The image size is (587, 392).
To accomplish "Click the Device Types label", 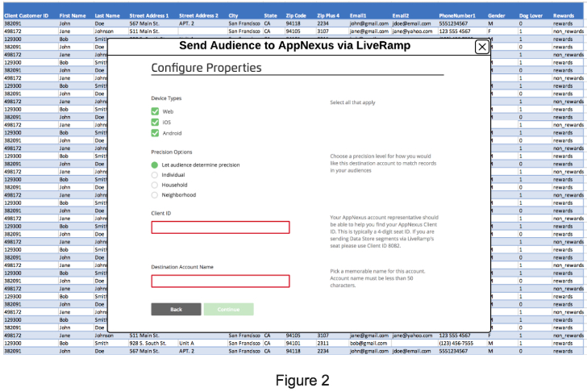I will 166,98.
